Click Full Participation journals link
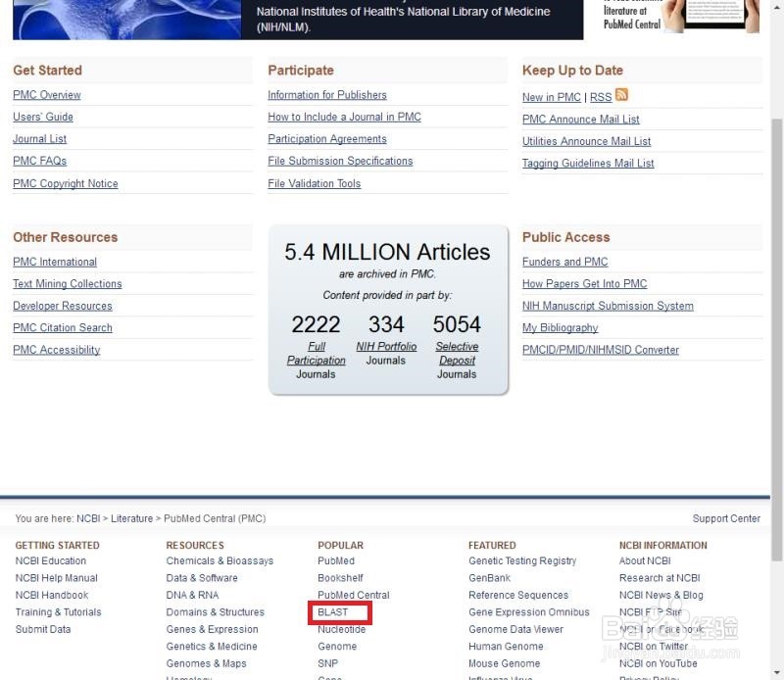This screenshot has height=680, width=784. coord(316,354)
